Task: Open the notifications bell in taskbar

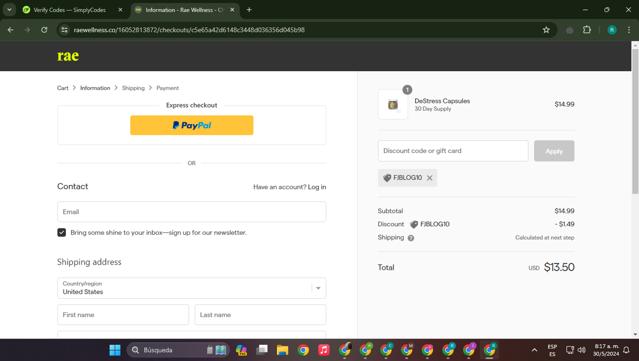Action: click(626, 350)
